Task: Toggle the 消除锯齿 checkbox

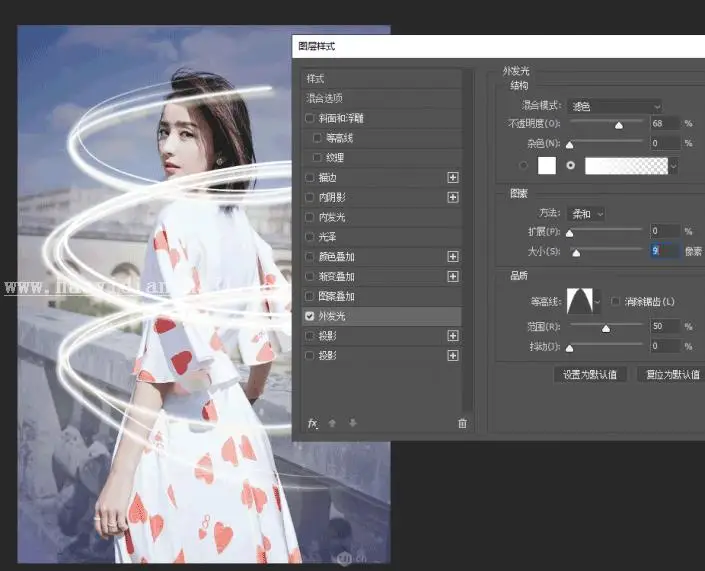Action: [x=616, y=301]
